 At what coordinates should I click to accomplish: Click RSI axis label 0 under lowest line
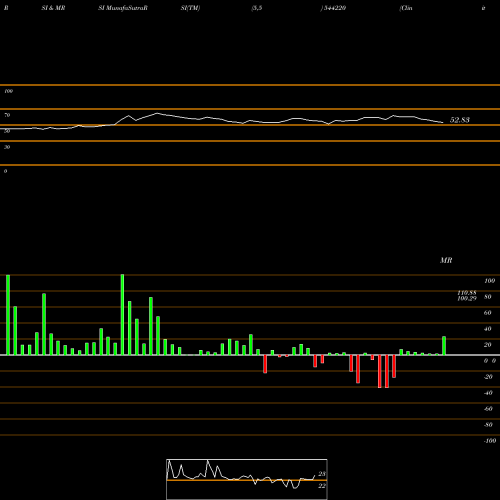(x=5, y=171)
